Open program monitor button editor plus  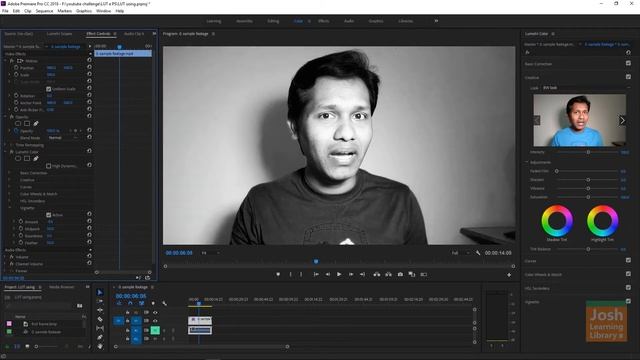pyautogui.click(x=509, y=275)
